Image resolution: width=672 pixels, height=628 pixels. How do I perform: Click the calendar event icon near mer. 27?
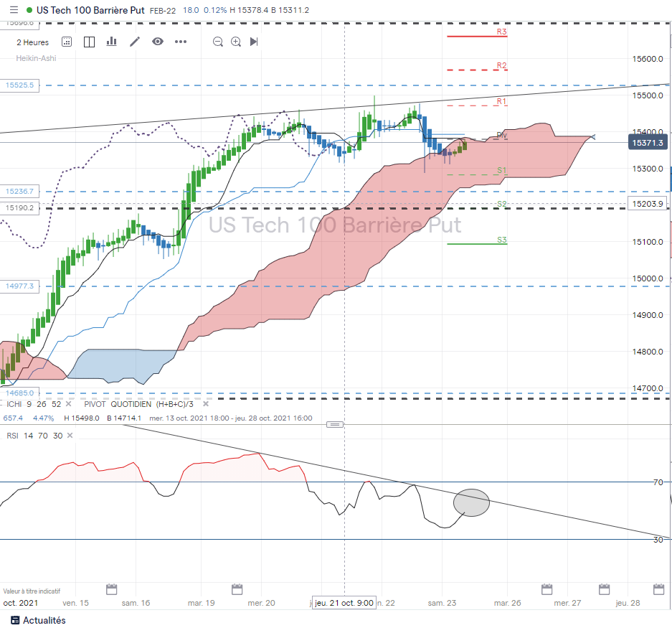(x=605, y=589)
